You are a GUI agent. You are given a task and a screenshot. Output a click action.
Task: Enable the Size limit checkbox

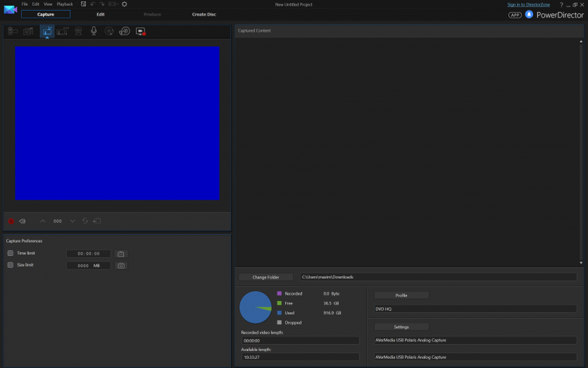click(11, 265)
